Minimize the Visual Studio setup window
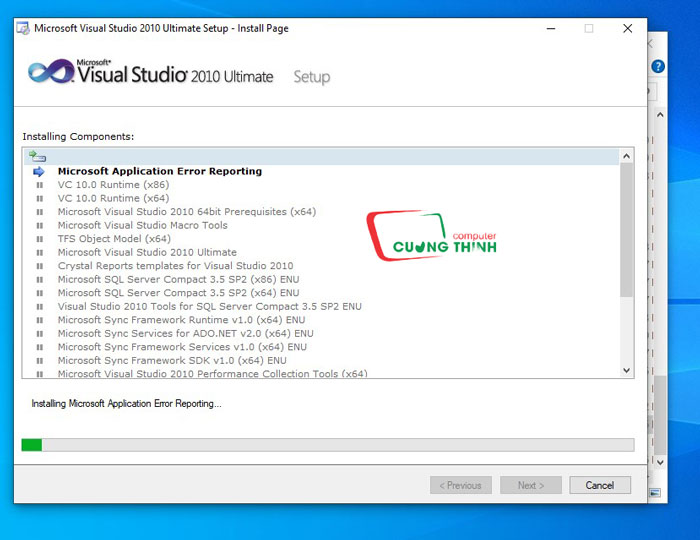 click(x=551, y=29)
